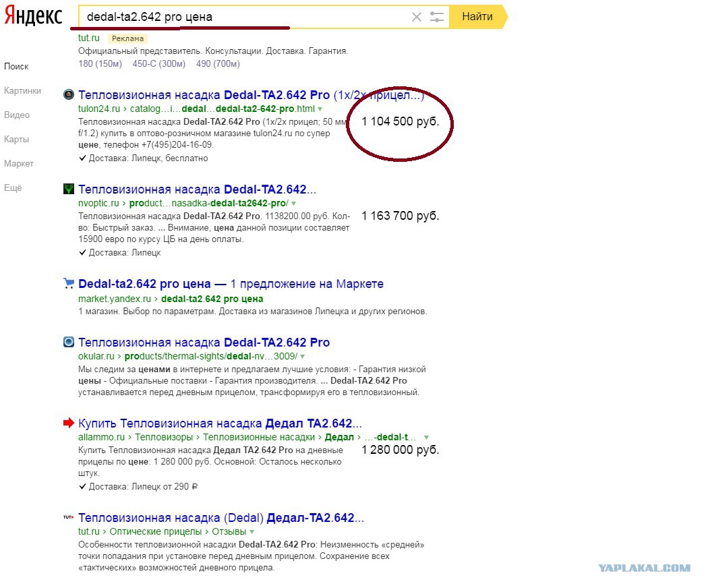The height and width of the screenshot is (588, 708).
Task: Click market.yandex.ru green URL
Action: pyautogui.click(x=171, y=299)
